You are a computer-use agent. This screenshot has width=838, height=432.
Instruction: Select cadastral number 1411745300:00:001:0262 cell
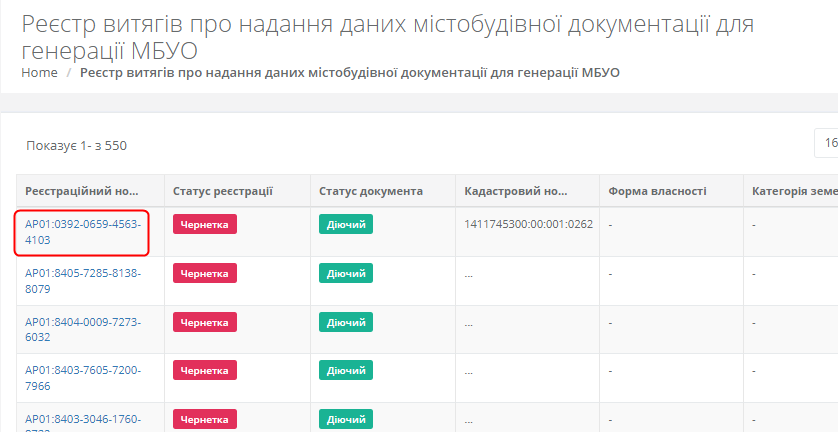click(x=528, y=224)
